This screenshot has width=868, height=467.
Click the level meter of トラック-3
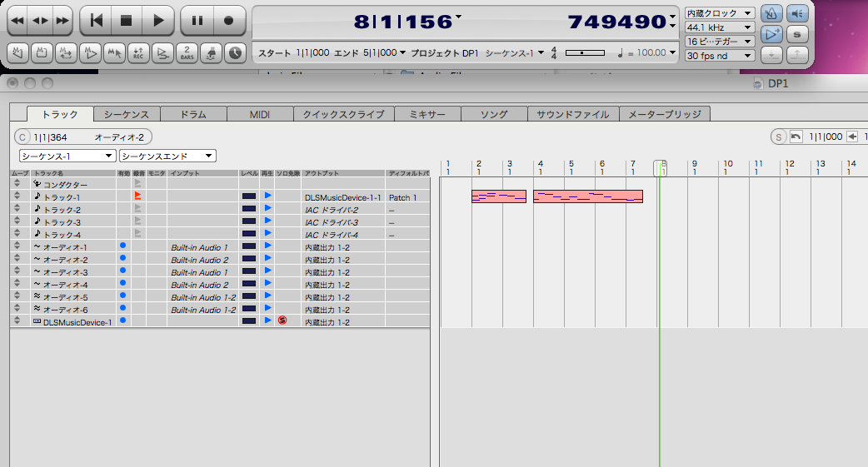(x=249, y=221)
